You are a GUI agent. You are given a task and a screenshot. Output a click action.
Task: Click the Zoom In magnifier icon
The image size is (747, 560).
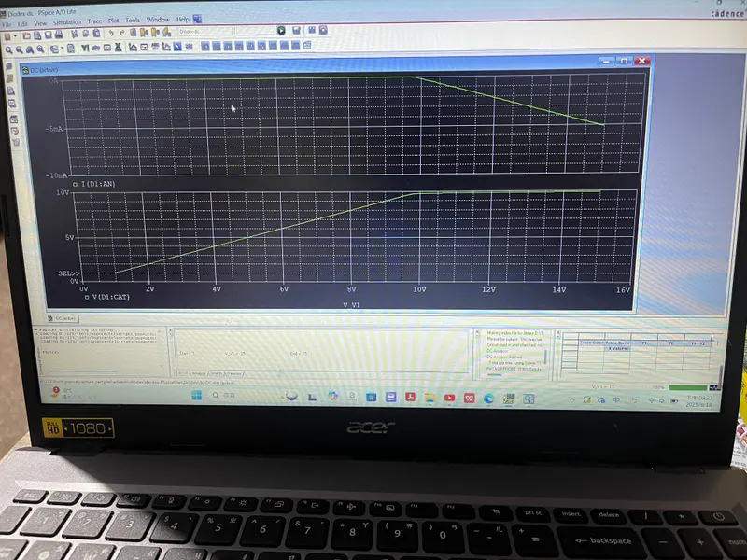coord(8,49)
